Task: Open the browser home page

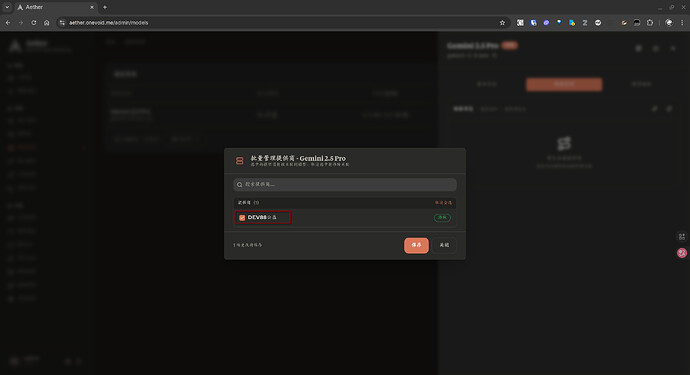Action: pos(47,22)
